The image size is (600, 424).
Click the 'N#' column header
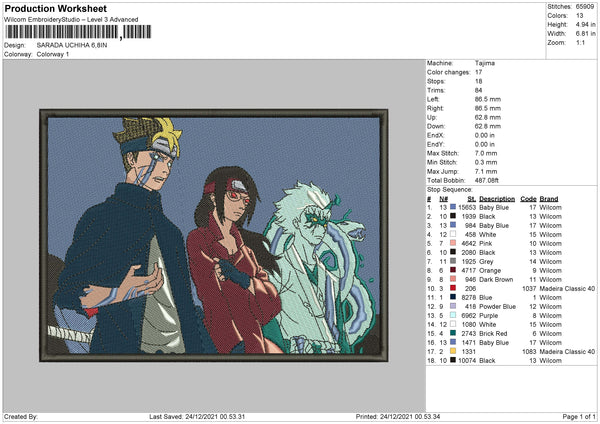[443, 199]
